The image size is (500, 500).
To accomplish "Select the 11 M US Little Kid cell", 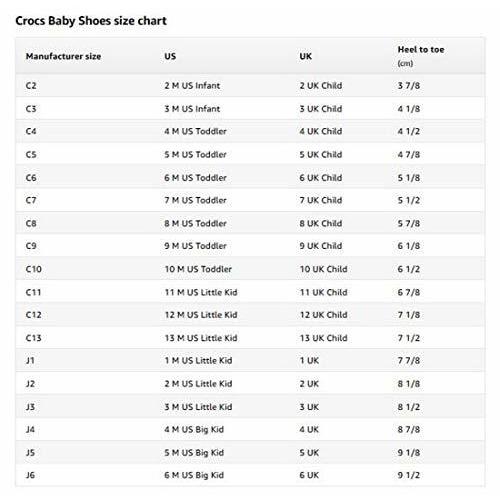I will [x=201, y=292].
